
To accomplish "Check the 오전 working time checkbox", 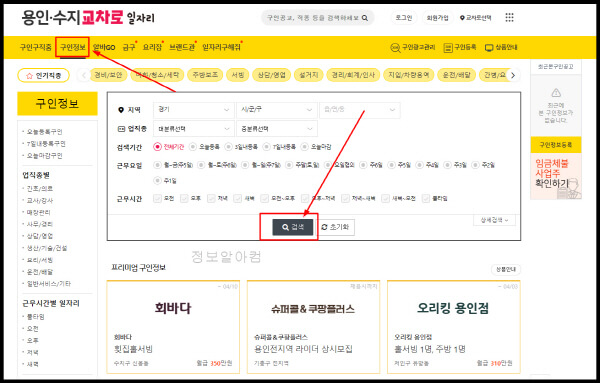I will [157, 198].
